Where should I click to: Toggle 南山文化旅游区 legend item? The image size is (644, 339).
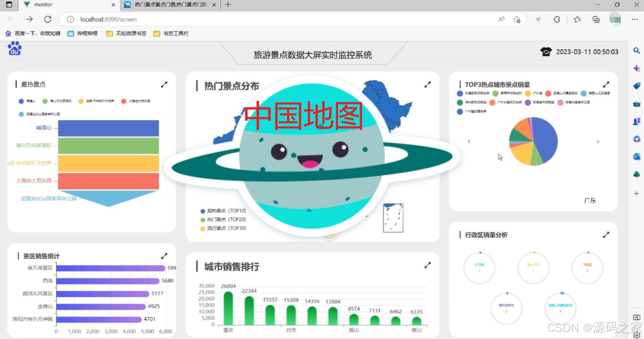tap(57, 101)
